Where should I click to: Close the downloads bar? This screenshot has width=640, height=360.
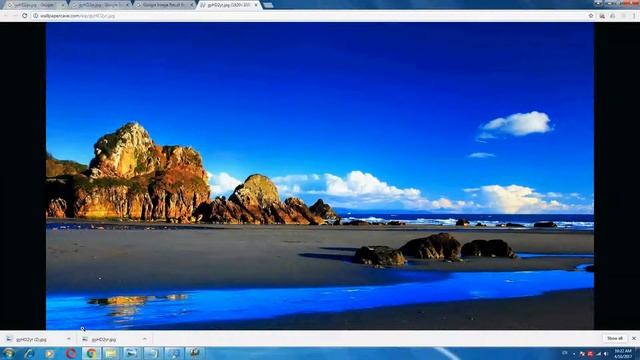pyautogui.click(x=634, y=338)
